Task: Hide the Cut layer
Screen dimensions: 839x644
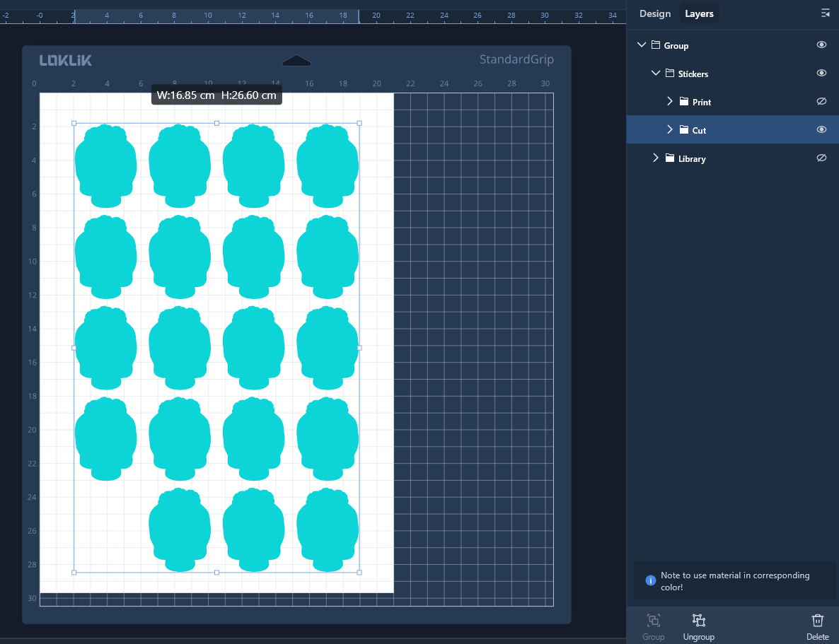Action: tap(821, 130)
